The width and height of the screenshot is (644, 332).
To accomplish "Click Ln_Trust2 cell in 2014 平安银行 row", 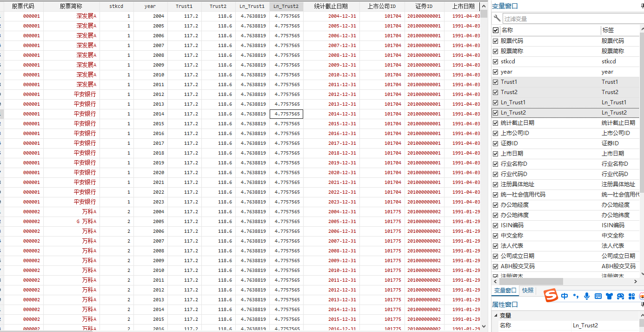I will pyautogui.click(x=286, y=114).
